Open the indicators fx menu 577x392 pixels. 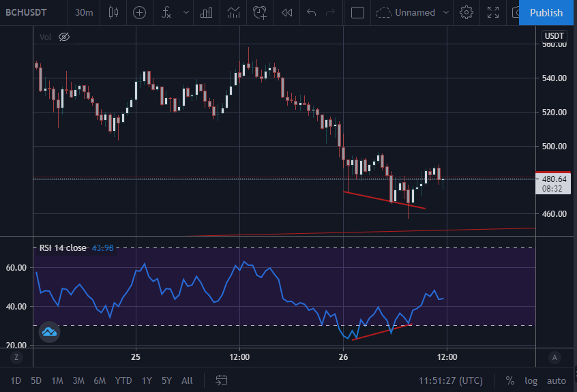166,13
